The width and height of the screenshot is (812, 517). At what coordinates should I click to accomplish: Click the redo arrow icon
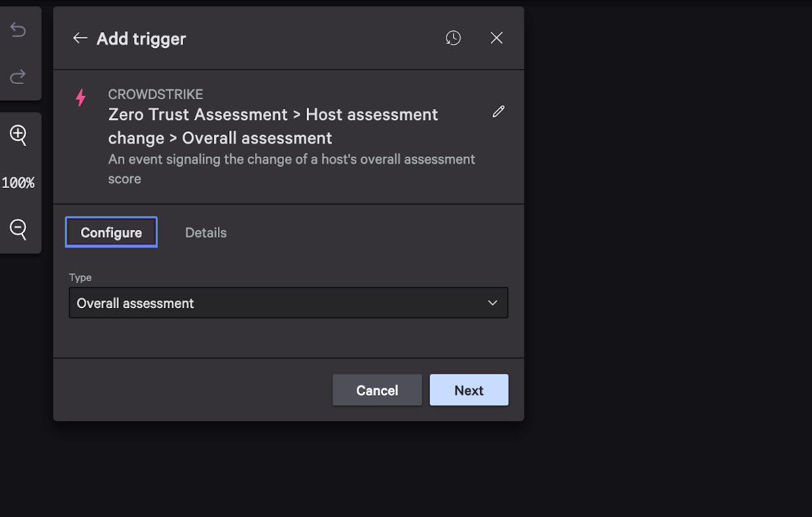point(18,76)
